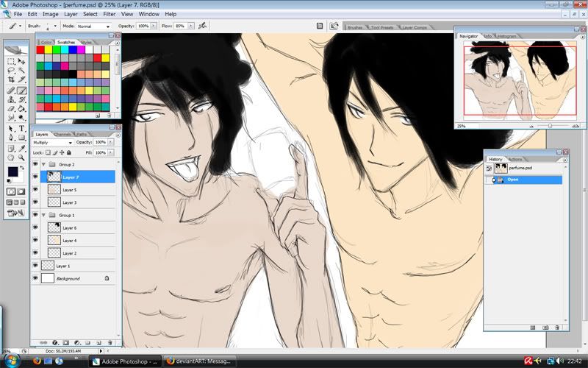Click the foreground color box
The image size is (588, 368).
[12, 172]
